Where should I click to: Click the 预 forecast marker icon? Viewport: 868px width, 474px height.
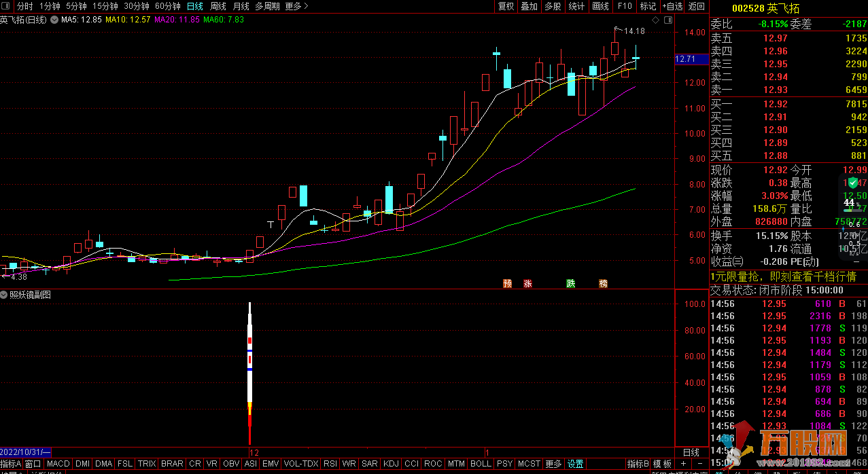(x=507, y=283)
